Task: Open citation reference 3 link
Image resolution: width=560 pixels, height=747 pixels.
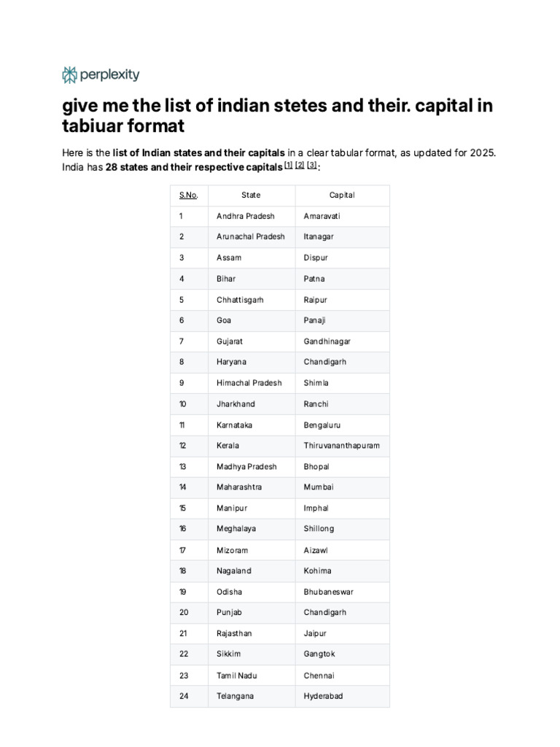Action: 311,166
